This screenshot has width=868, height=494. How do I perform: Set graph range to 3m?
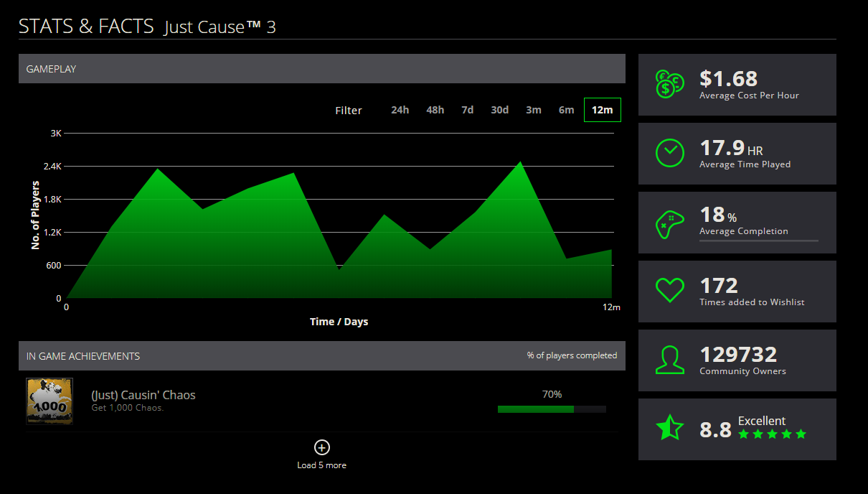point(533,110)
